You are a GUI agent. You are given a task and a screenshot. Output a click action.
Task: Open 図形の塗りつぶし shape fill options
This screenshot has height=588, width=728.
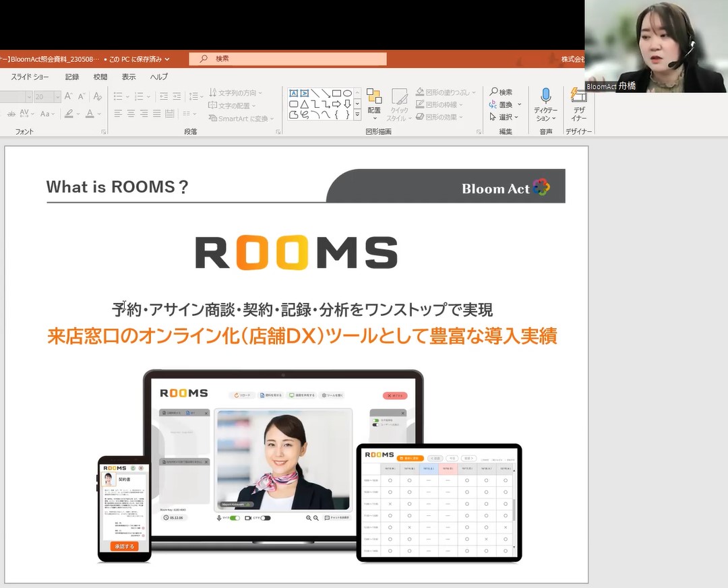pos(446,92)
